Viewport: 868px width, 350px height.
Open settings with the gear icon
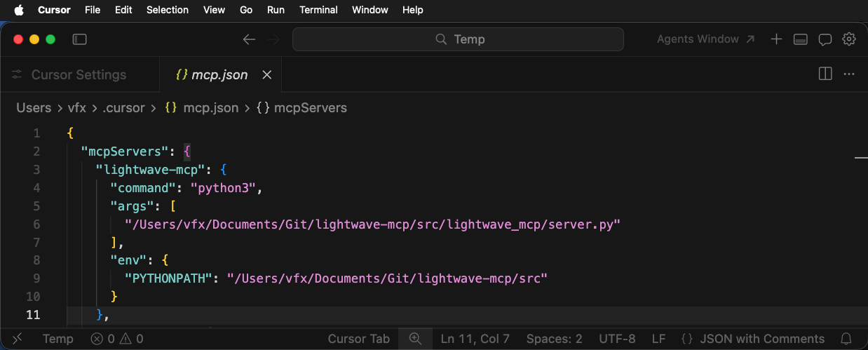point(849,39)
